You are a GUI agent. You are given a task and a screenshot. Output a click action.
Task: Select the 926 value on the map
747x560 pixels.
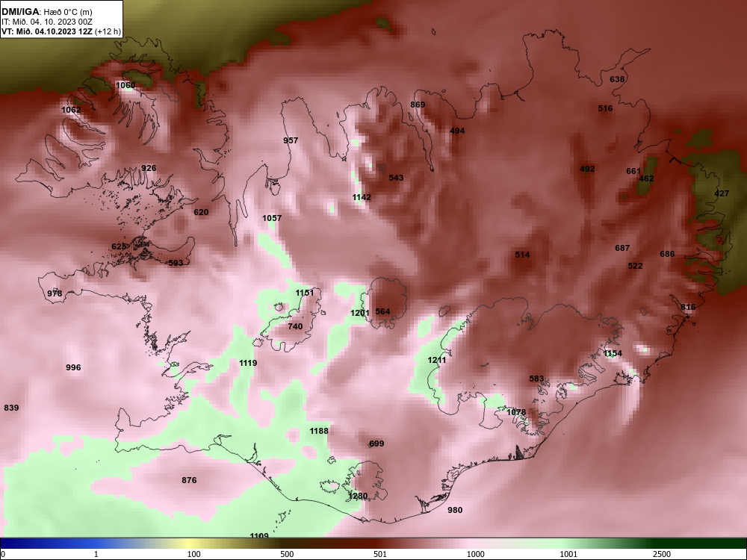[149, 168]
